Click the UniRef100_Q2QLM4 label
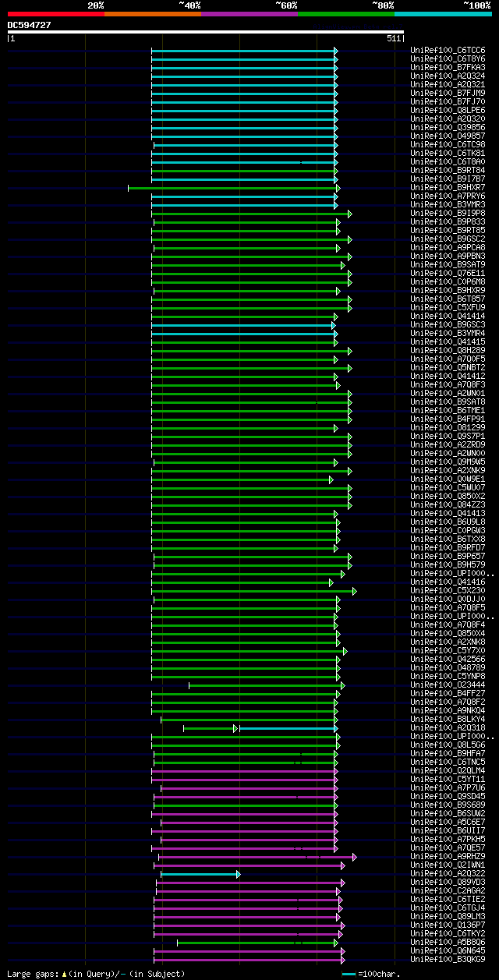The image size is (499, 980). pyautogui.click(x=448, y=770)
